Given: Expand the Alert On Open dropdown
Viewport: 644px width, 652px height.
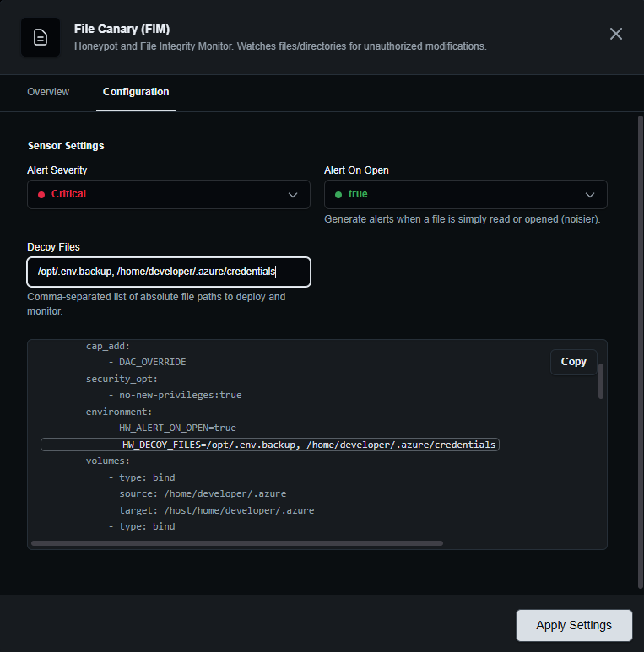Looking at the screenshot, I should 466,194.
